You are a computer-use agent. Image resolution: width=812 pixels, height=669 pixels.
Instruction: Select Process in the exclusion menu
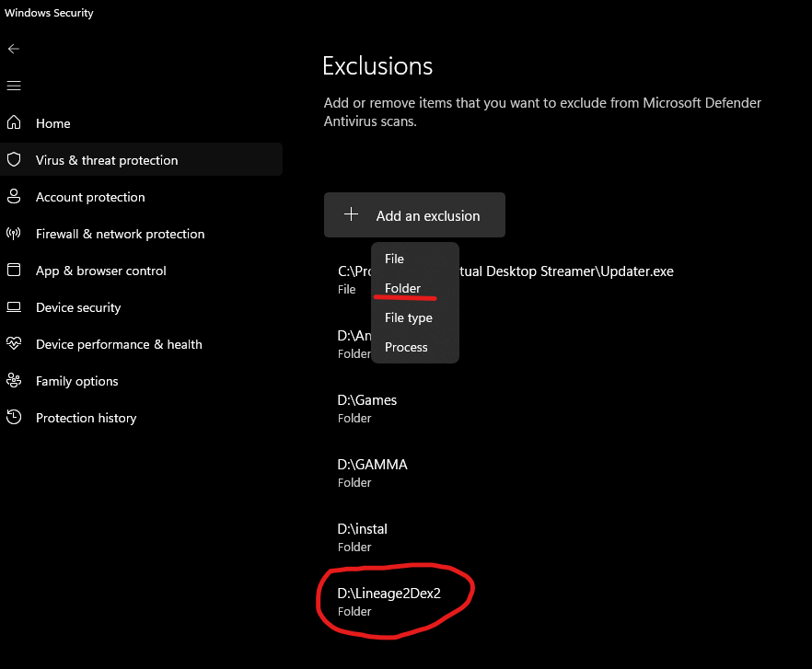[x=406, y=347]
